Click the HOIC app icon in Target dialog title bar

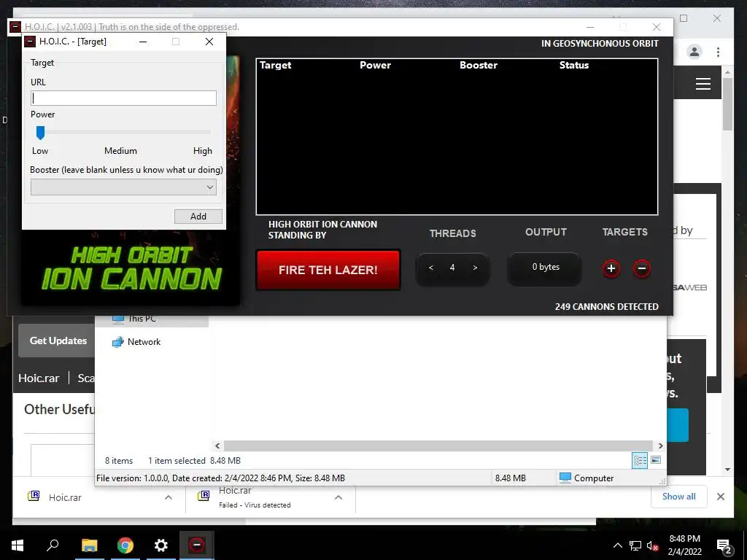[x=30, y=42]
